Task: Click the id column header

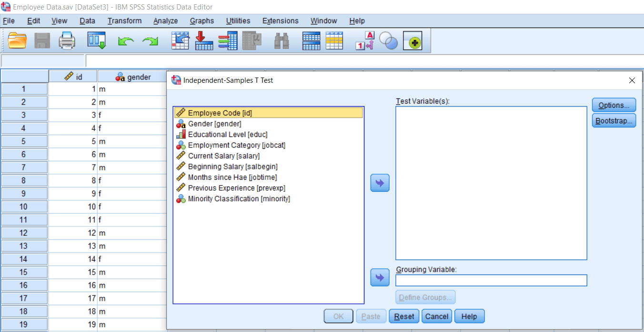Action: [73, 77]
